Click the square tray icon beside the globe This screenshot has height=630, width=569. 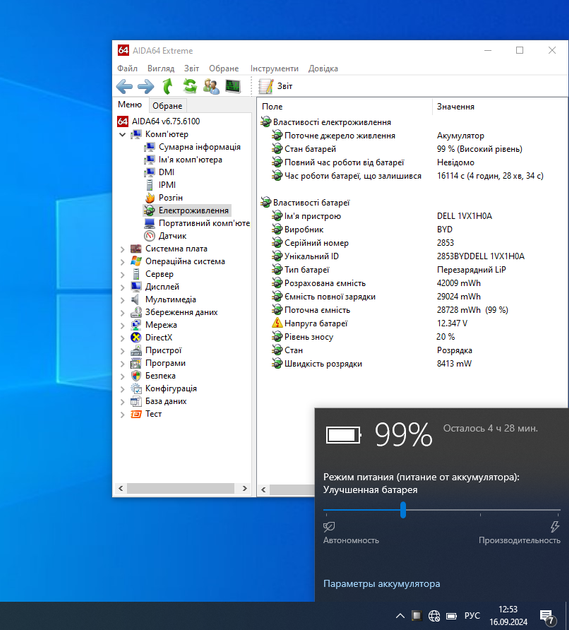pyautogui.click(x=417, y=616)
